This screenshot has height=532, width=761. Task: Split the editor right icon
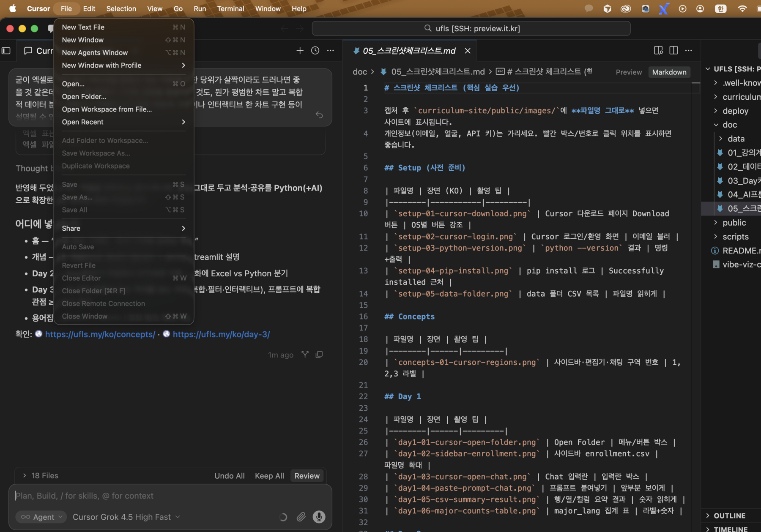(673, 50)
